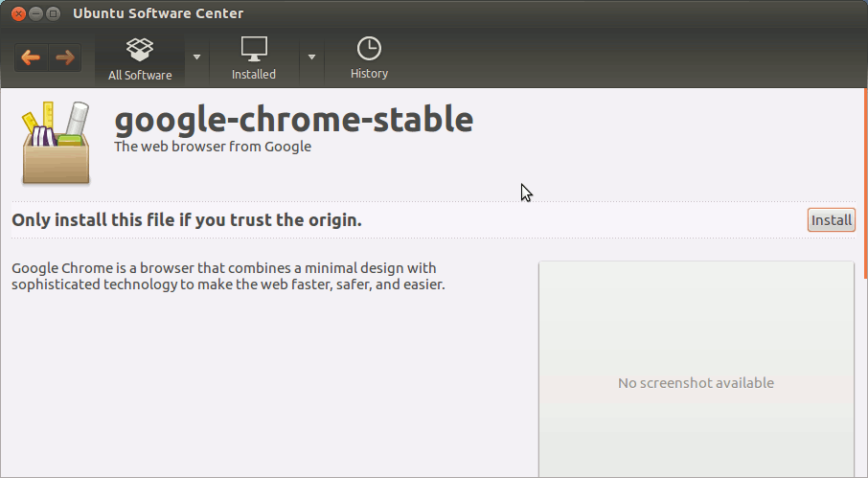Go forward using the right arrow
The image size is (868, 478).
(x=65, y=57)
